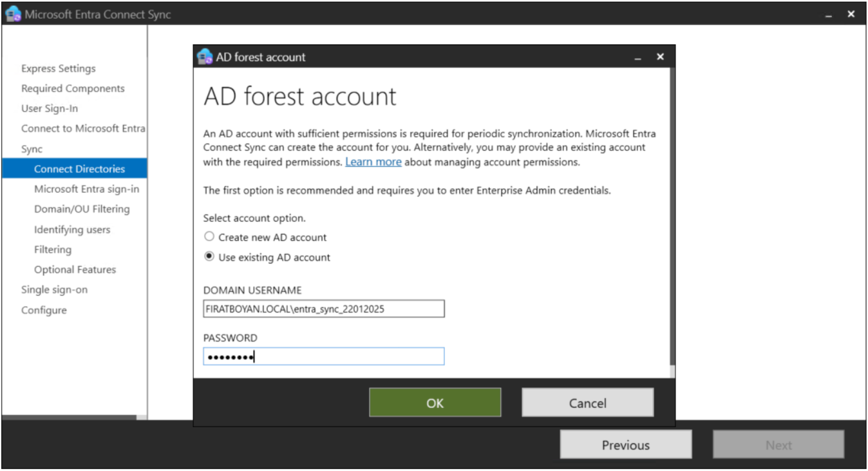The width and height of the screenshot is (868, 471).
Task: Click the AD forest account dialog icon
Action: (x=205, y=57)
